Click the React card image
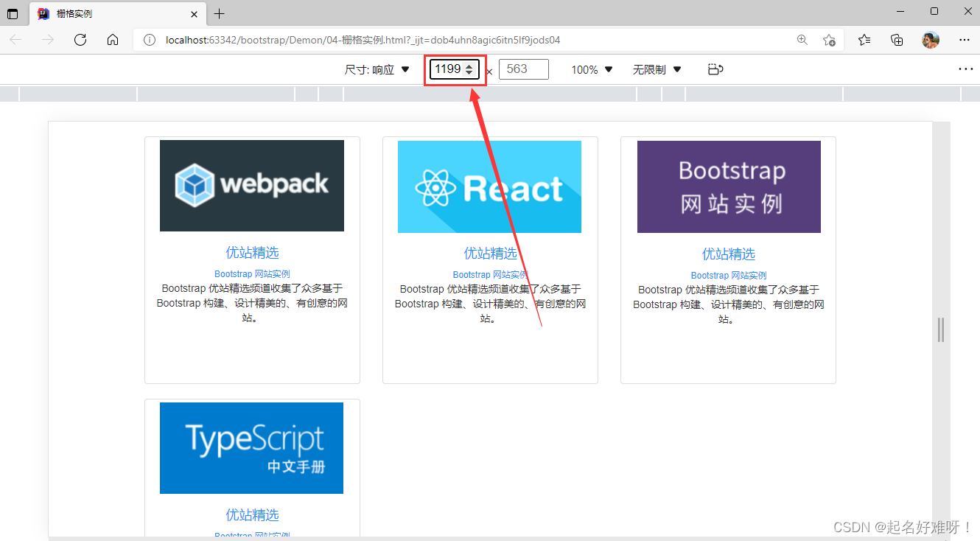This screenshot has height=541, width=980. click(489, 186)
